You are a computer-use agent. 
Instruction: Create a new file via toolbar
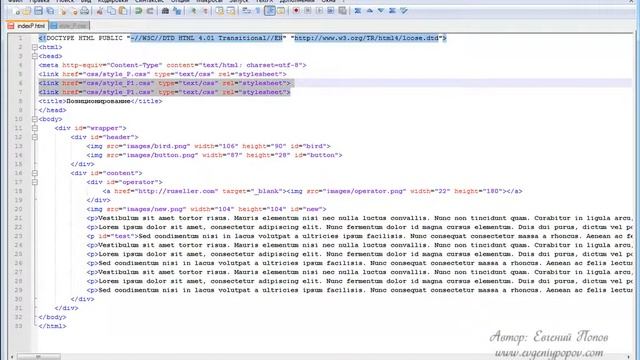[16, 11]
